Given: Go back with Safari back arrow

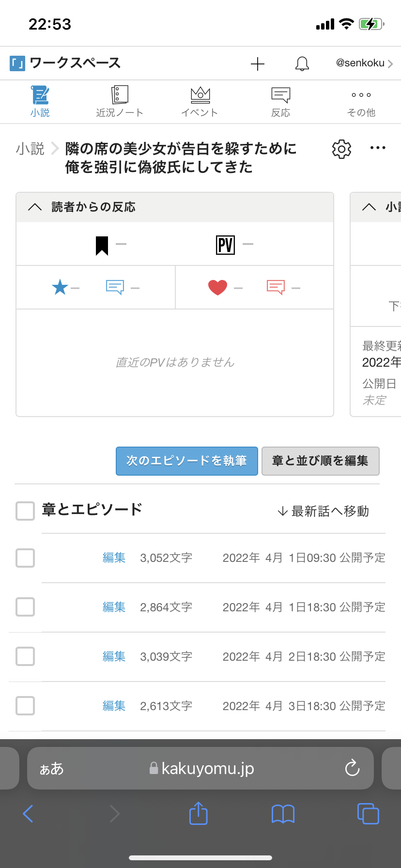Looking at the screenshot, I should pyautogui.click(x=28, y=813).
